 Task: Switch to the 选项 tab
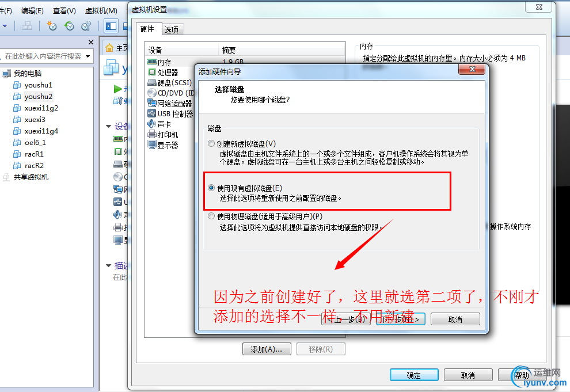pyautogui.click(x=172, y=30)
